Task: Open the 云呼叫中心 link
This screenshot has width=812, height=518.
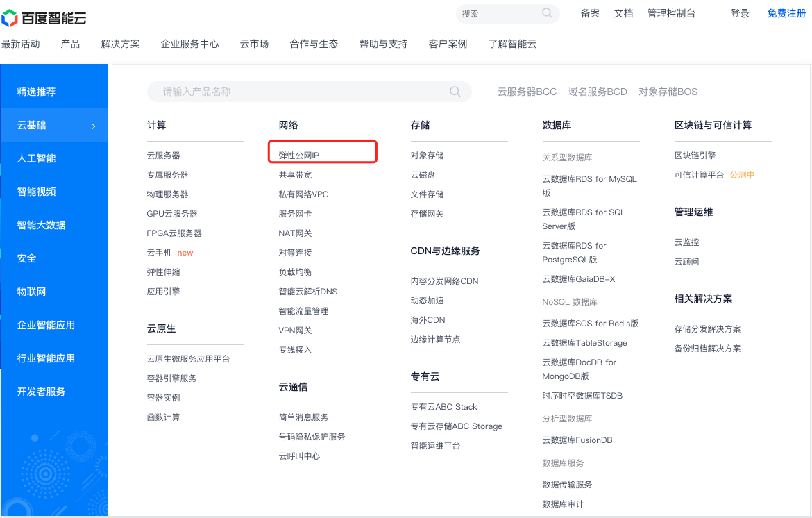Action: pos(299,456)
